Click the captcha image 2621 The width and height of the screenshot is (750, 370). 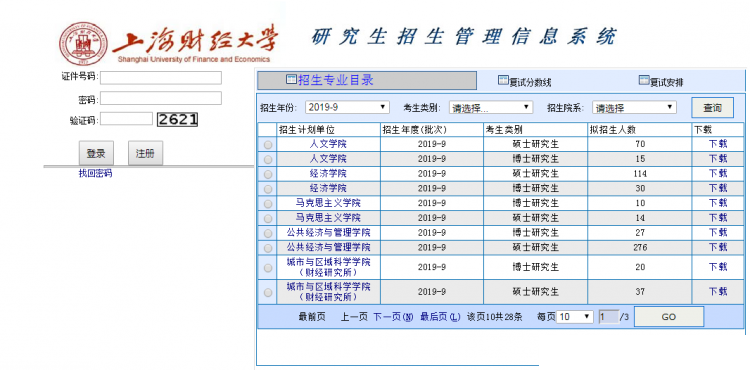coord(177,119)
